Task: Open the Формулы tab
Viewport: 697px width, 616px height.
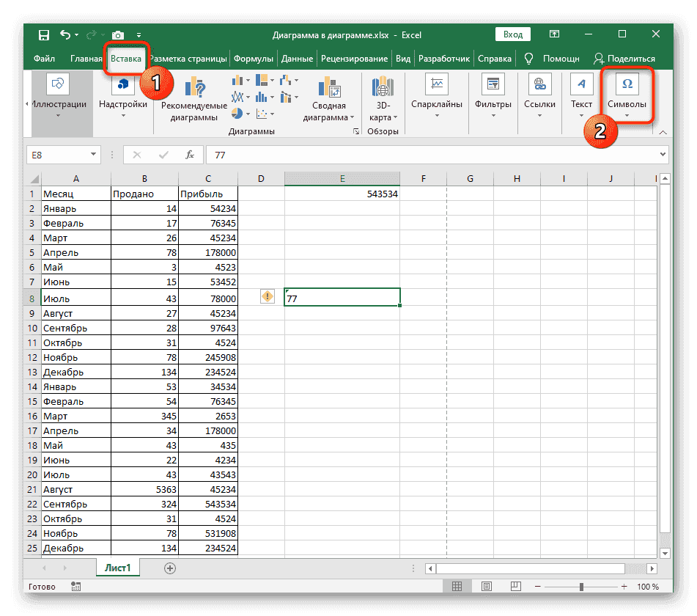Action: [x=254, y=59]
